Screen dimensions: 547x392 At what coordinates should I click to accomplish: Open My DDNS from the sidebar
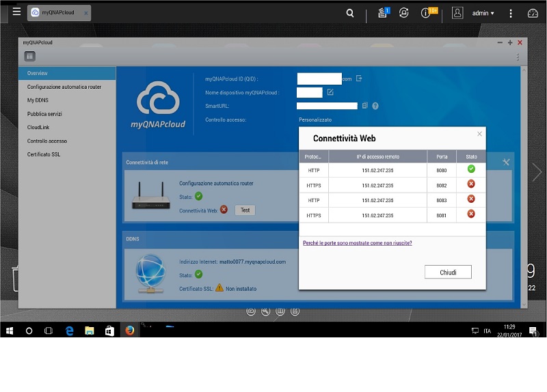pos(38,100)
